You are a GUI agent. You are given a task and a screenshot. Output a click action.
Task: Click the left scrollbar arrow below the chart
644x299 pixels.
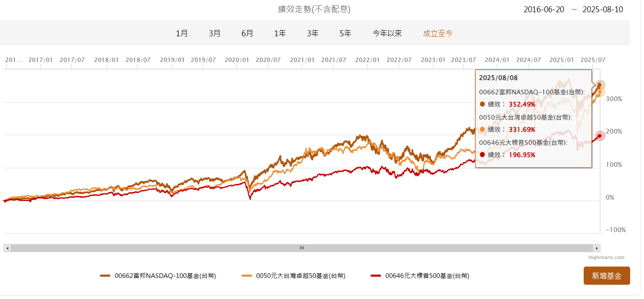pyautogui.click(x=7, y=248)
